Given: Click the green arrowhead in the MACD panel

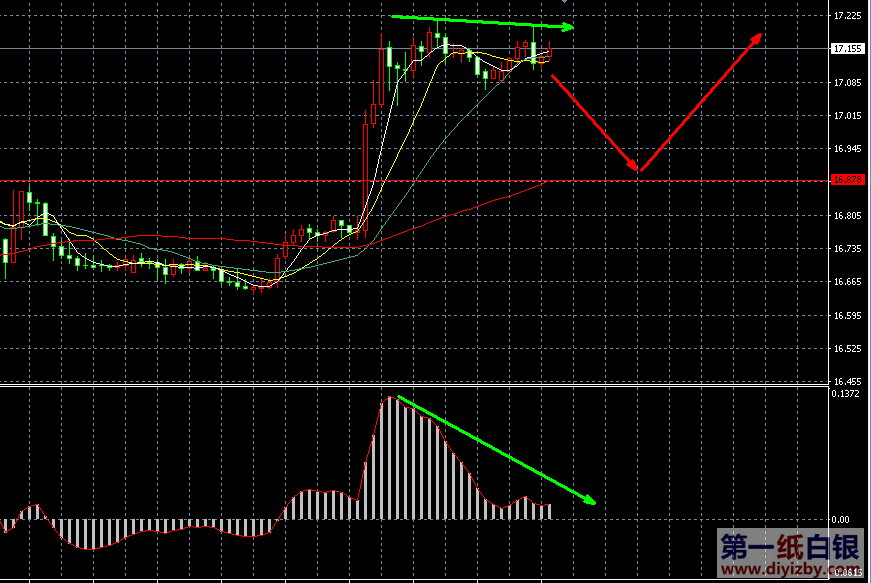Looking at the screenshot, I should pos(590,500).
